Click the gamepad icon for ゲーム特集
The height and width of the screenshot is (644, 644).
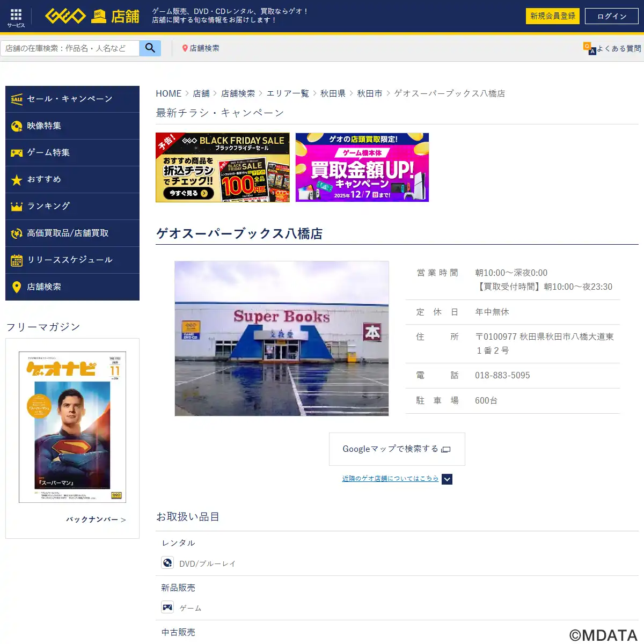pyautogui.click(x=17, y=153)
